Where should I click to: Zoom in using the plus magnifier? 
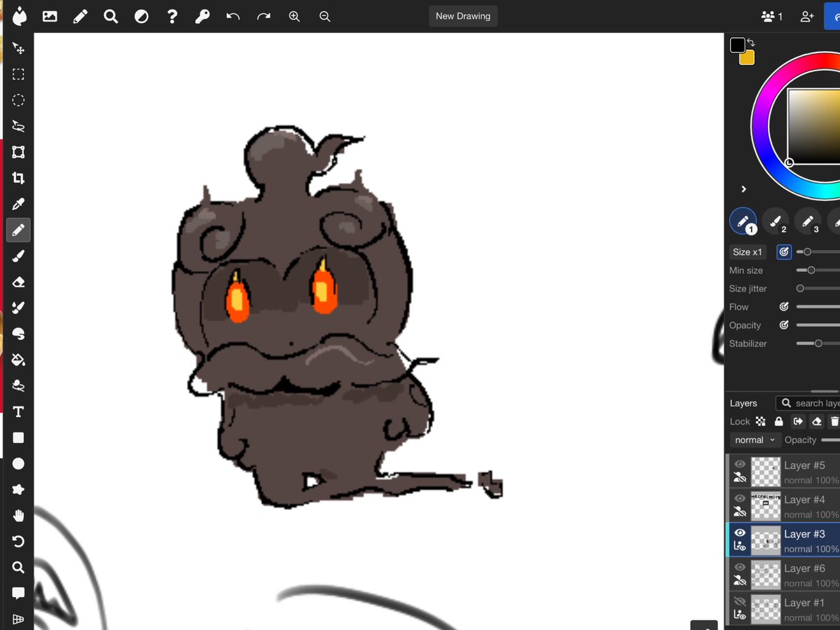pyautogui.click(x=294, y=16)
